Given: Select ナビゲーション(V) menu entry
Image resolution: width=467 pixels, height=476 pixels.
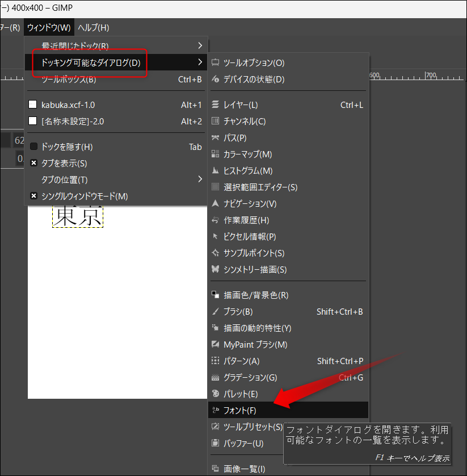Looking at the screenshot, I should (288, 203).
